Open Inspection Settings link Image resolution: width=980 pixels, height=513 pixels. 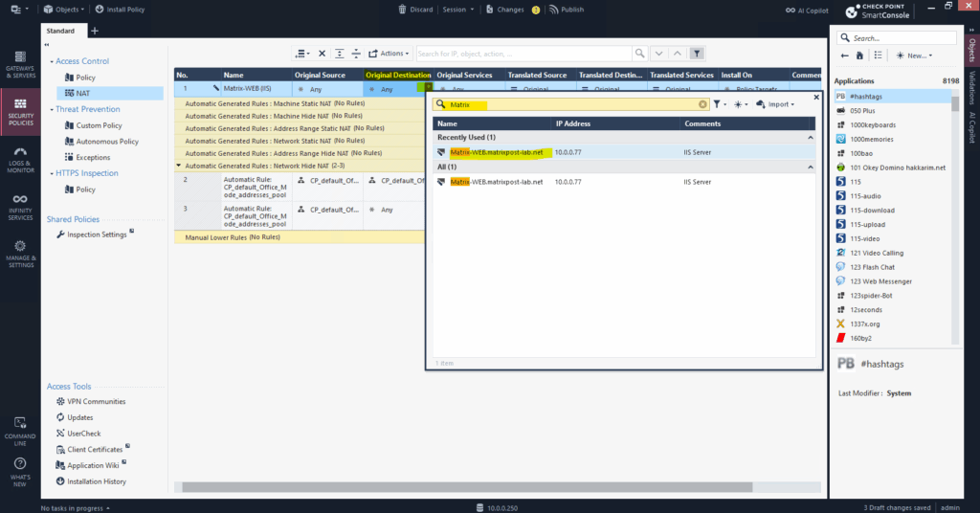point(96,234)
